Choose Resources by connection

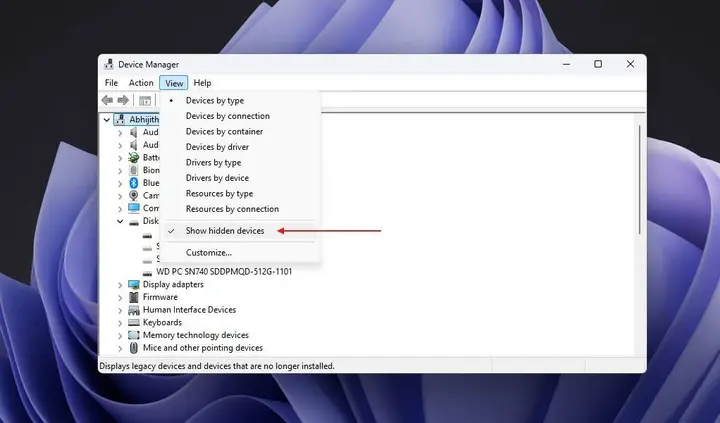(232, 209)
